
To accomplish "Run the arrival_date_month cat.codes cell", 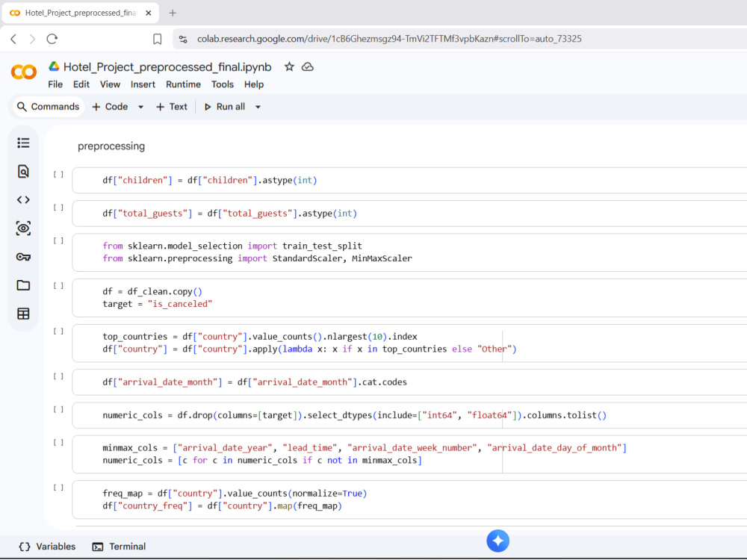I will tap(58, 376).
